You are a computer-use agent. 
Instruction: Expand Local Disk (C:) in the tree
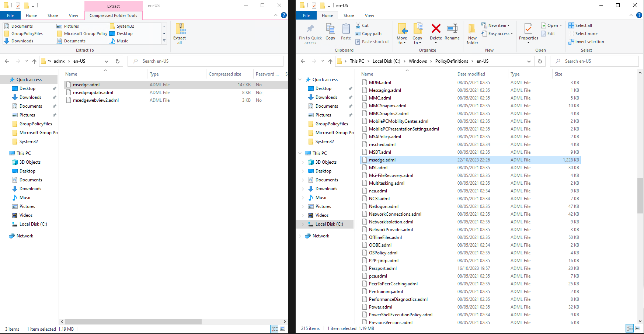(x=303, y=224)
